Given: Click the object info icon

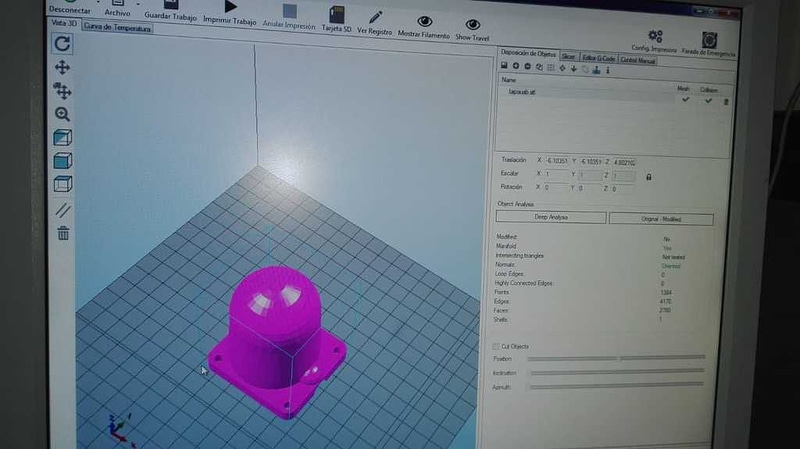Looking at the screenshot, I should click(x=608, y=70).
